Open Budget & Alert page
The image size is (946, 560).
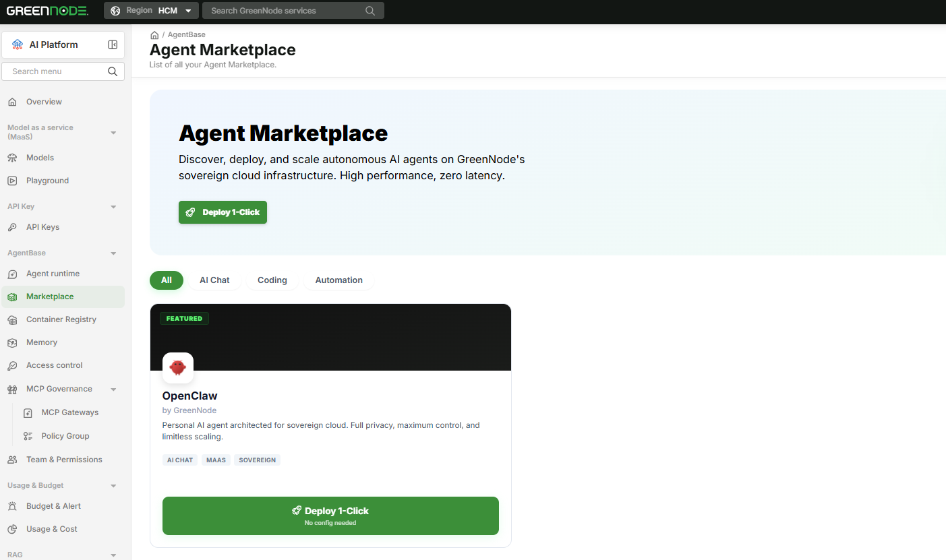[x=63, y=506]
